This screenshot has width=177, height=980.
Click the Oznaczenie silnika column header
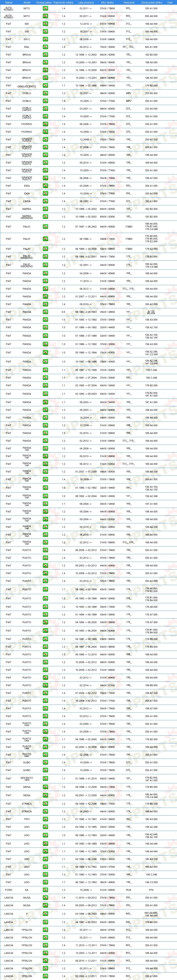151,2
